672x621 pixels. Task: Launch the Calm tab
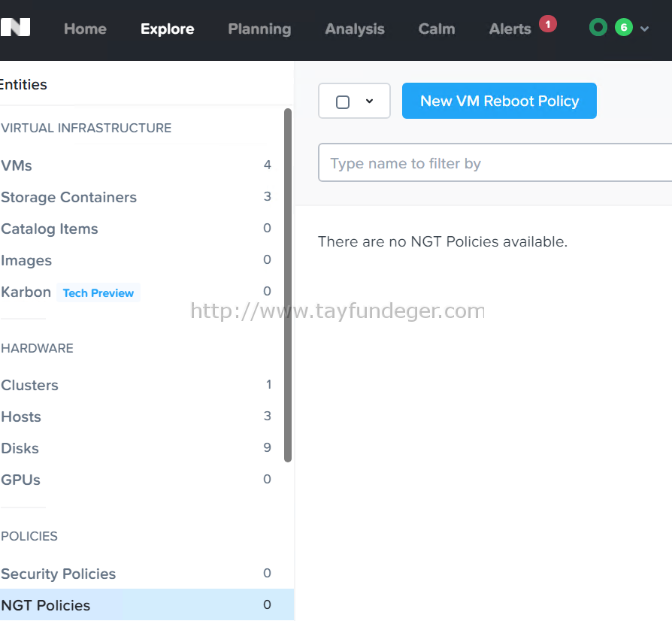[x=436, y=29]
